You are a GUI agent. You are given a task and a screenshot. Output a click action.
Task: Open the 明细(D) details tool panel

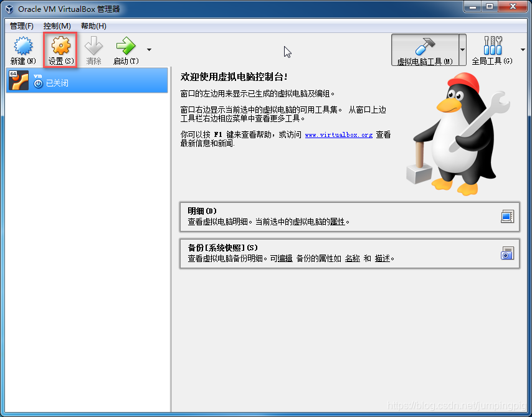[349, 217]
